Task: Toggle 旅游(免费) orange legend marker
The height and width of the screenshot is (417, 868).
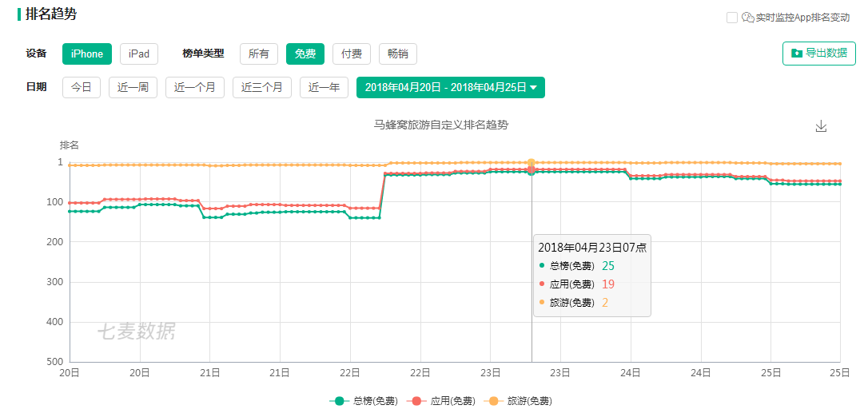Action: click(x=494, y=401)
